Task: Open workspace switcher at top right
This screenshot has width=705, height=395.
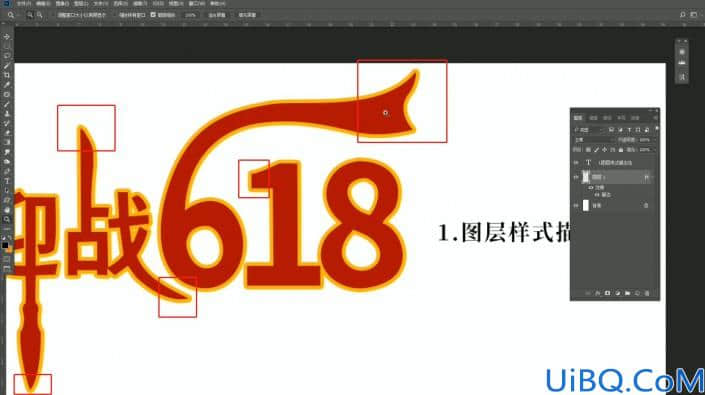Action: tap(694, 15)
